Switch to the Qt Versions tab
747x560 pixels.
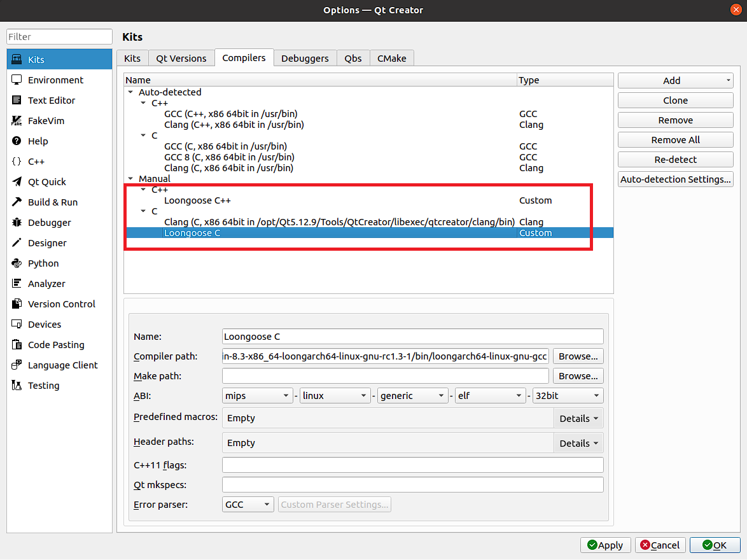pos(181,58)
